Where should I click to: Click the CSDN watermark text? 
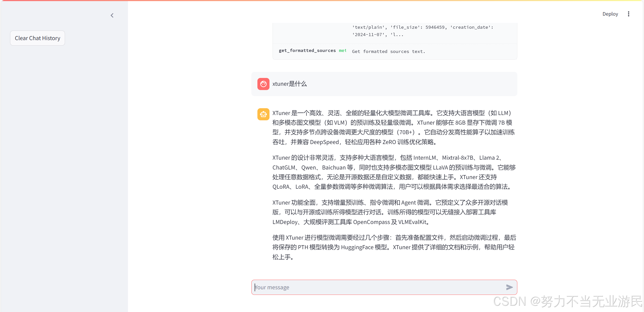568,301
